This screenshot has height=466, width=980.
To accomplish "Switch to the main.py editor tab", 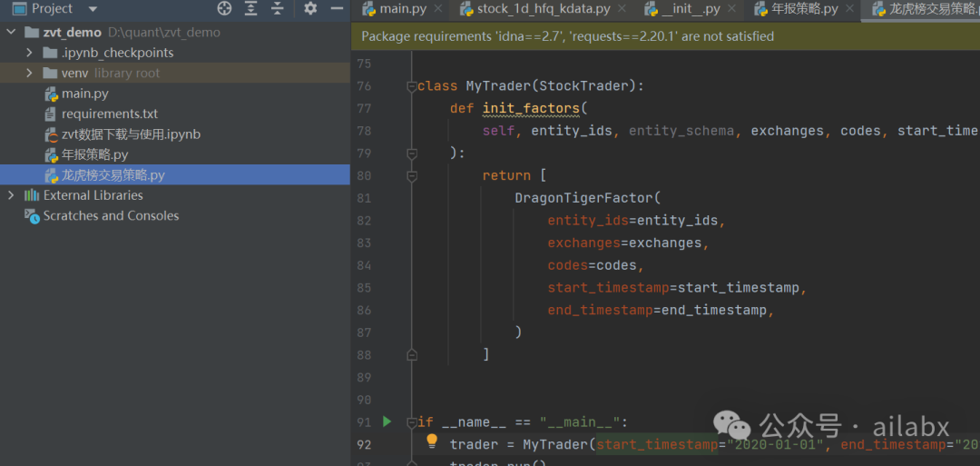I will click(x=403, y=9).
